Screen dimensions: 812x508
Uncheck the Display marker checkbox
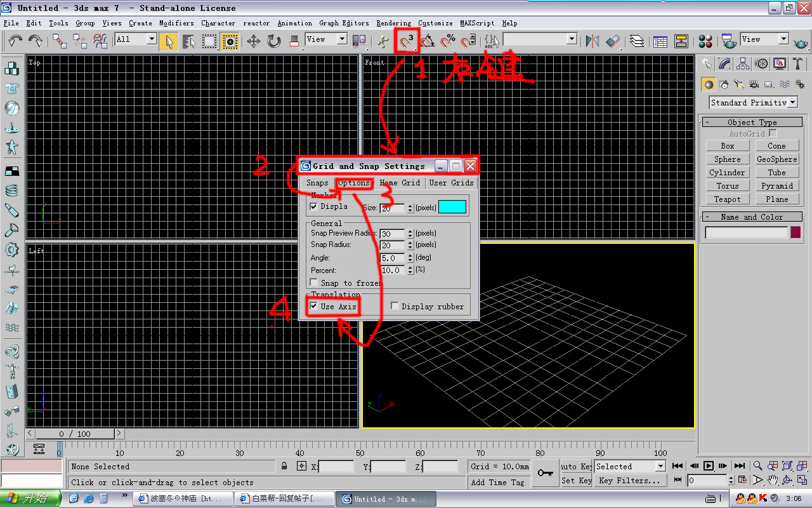click(x=314, y=206)
